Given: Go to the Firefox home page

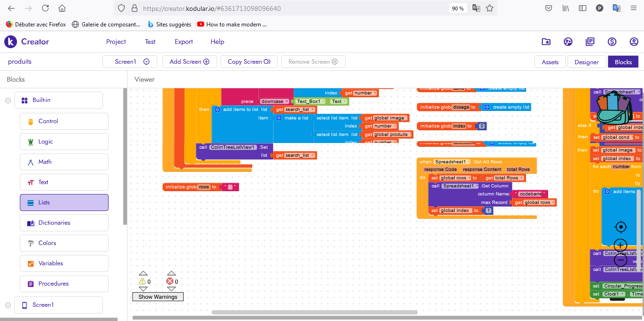Looking at the screenshot, I should pos(62,8).
